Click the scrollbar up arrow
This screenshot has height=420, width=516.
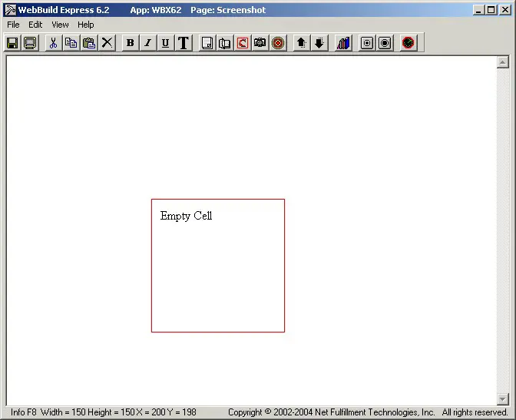503,63
